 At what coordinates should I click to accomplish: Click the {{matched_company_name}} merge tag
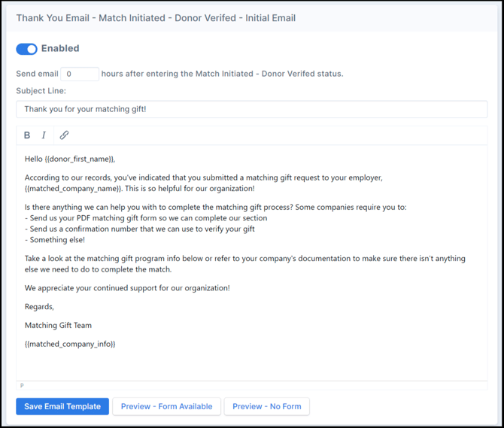(71, 188)
